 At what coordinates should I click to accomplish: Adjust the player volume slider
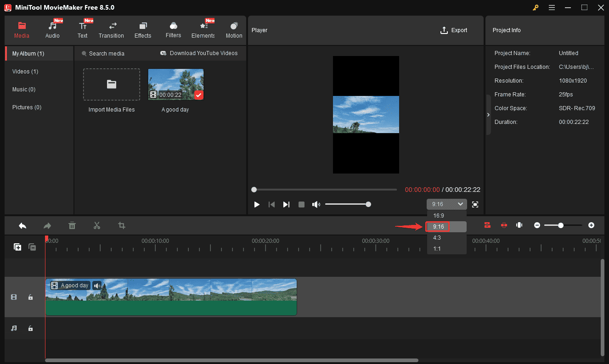[368, 204]
